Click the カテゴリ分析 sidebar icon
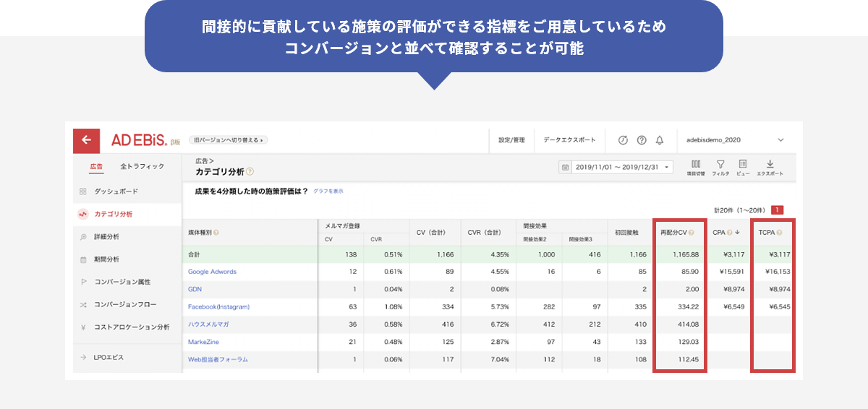Screen dimensions: 868x409 tap(82, 214)
